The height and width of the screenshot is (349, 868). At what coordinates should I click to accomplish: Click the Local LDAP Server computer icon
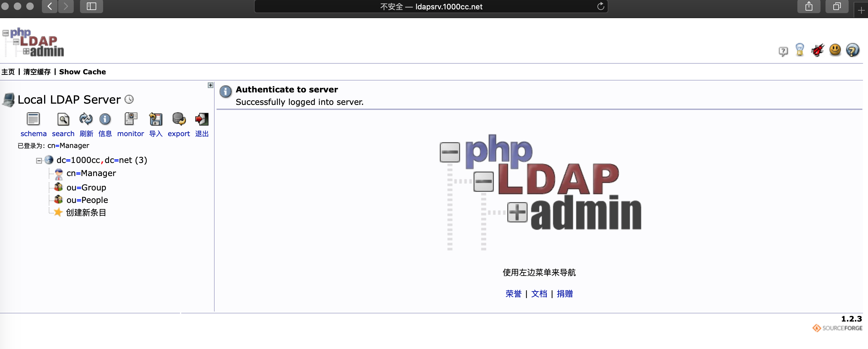click(8, 100)
